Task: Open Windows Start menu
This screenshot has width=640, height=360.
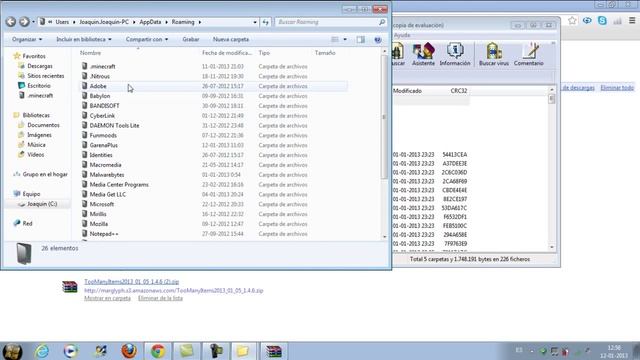Action: click(12, 351)
